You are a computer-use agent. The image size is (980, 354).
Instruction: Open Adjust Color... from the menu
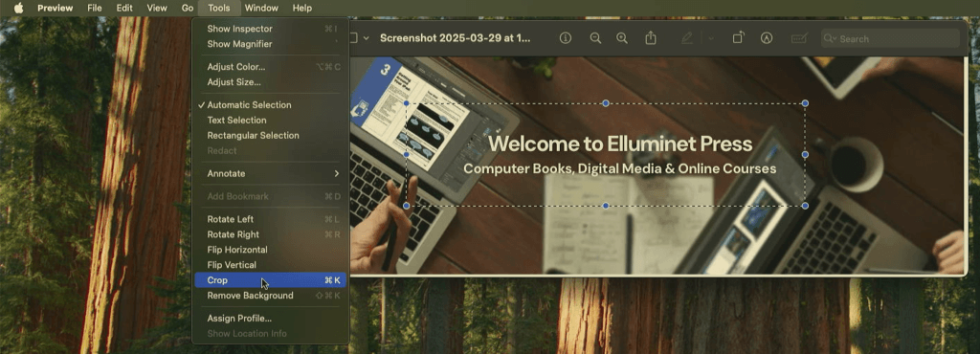tap(270, 67)
